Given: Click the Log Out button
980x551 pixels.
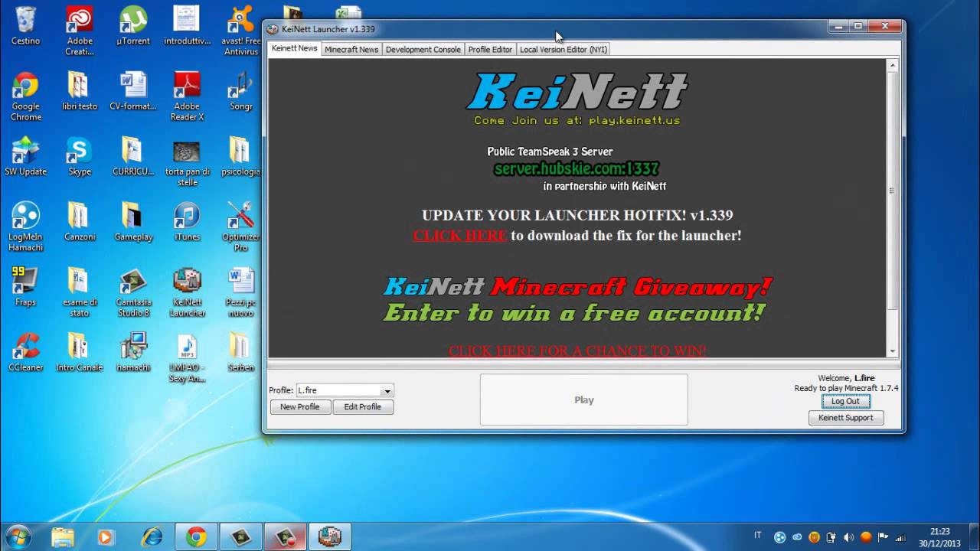Looking at the screenshot, I should (845, 401).
